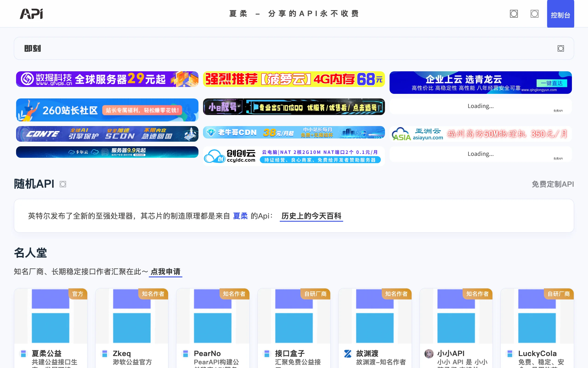Open the LuckyCola card image
Image resolution: width=588 pixels, height=368 pixels.
(537, 316)
